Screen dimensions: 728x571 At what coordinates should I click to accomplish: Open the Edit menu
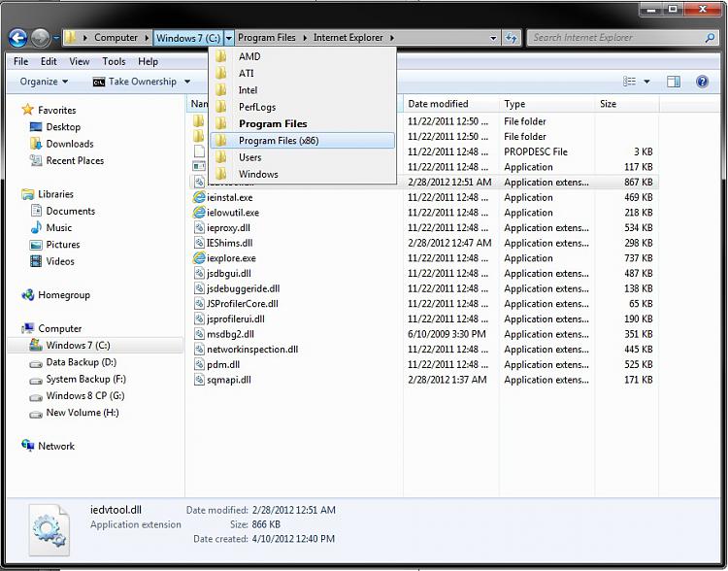(x=49, y=61)
